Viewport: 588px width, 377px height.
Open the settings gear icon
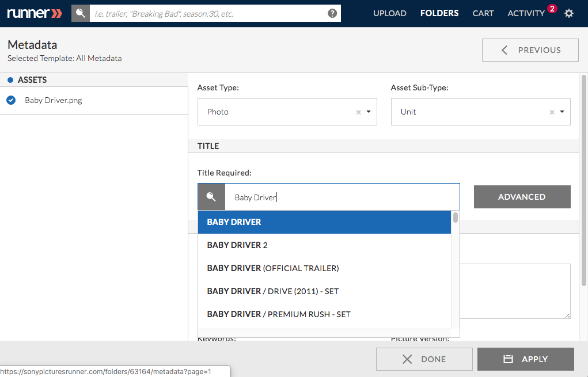(569, 13)
